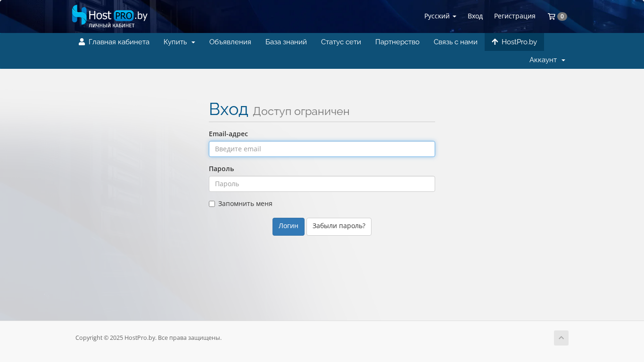Open Связь с нами page
Viewport: 644px width, 362px height.
455,42
